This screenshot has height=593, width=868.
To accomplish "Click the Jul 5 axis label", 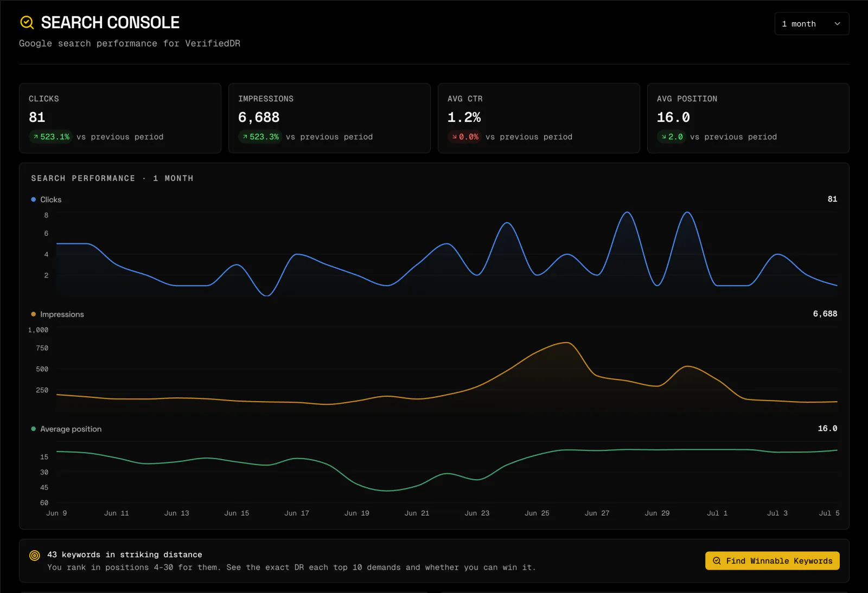I will tap(829, 513).
